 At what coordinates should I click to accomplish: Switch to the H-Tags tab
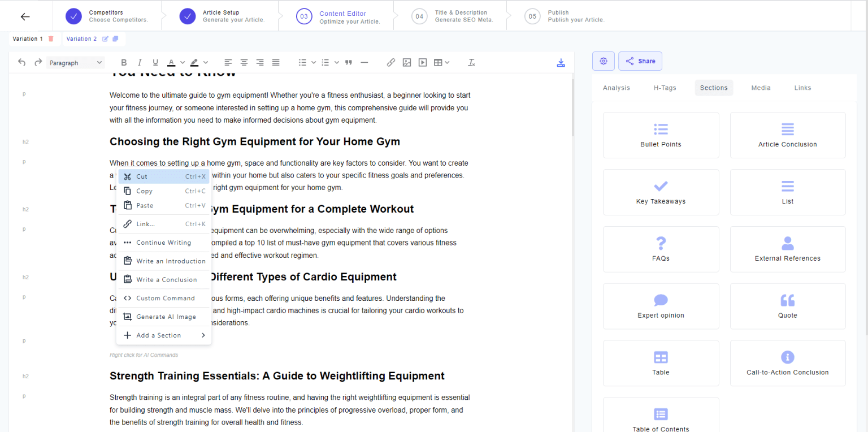pyautogui.click(x=665, y=88)
